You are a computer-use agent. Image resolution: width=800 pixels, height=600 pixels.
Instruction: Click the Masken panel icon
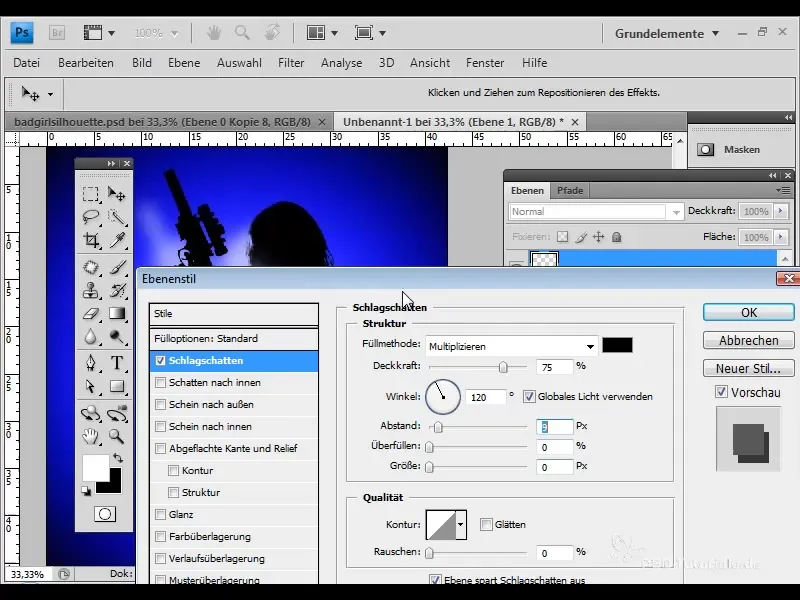click(706, 149)
